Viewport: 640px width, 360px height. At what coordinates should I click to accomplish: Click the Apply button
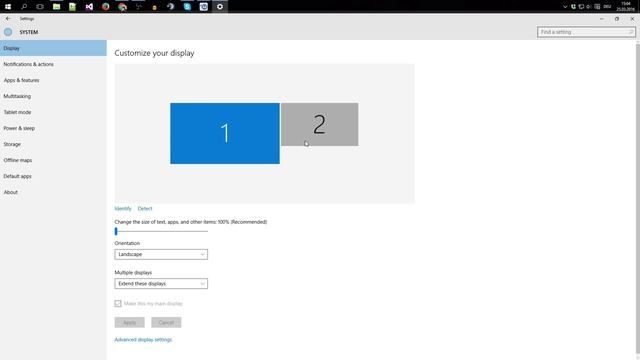[129, 322]
